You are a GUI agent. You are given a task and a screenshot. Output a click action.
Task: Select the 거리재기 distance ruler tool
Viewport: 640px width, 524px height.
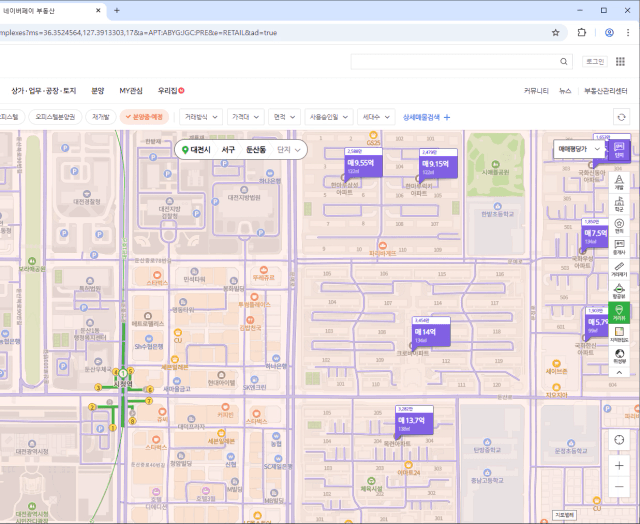(619, 269)
